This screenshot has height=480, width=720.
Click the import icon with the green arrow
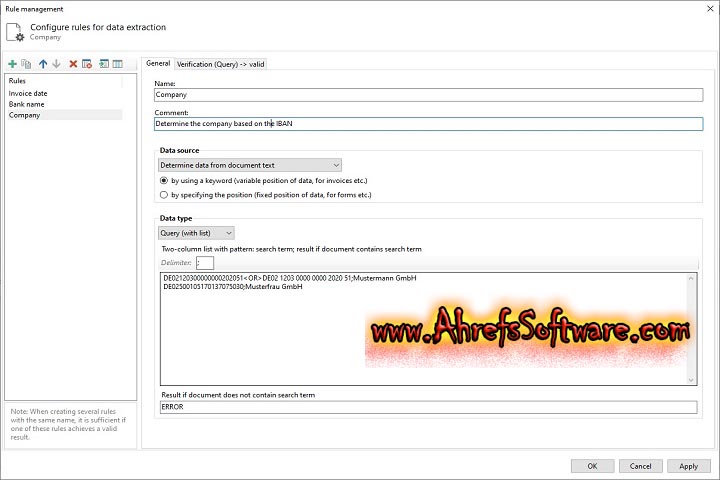pos(104,64)
